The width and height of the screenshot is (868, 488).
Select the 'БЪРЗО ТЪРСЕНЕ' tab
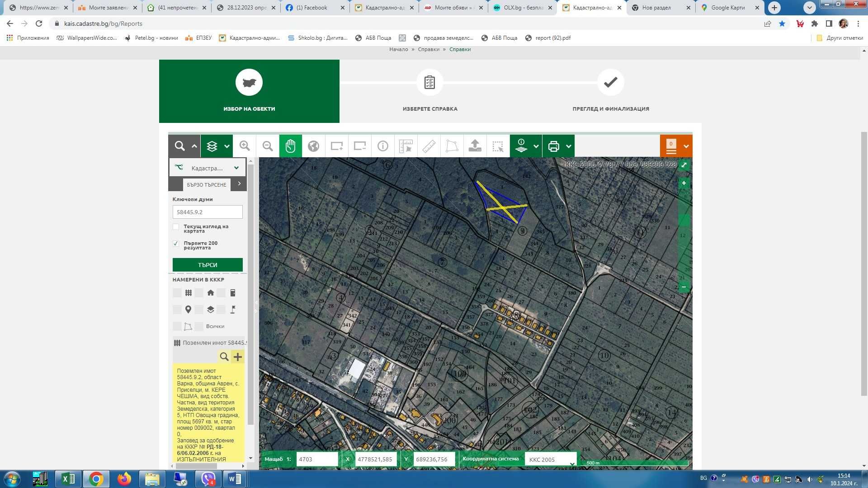coord(207,184)
